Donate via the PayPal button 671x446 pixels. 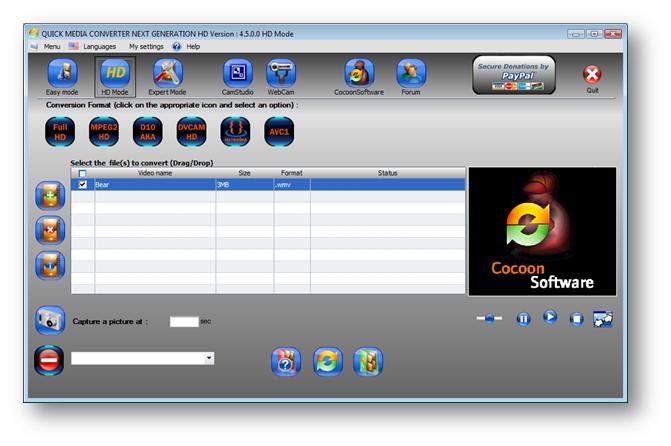coord(514,75)
